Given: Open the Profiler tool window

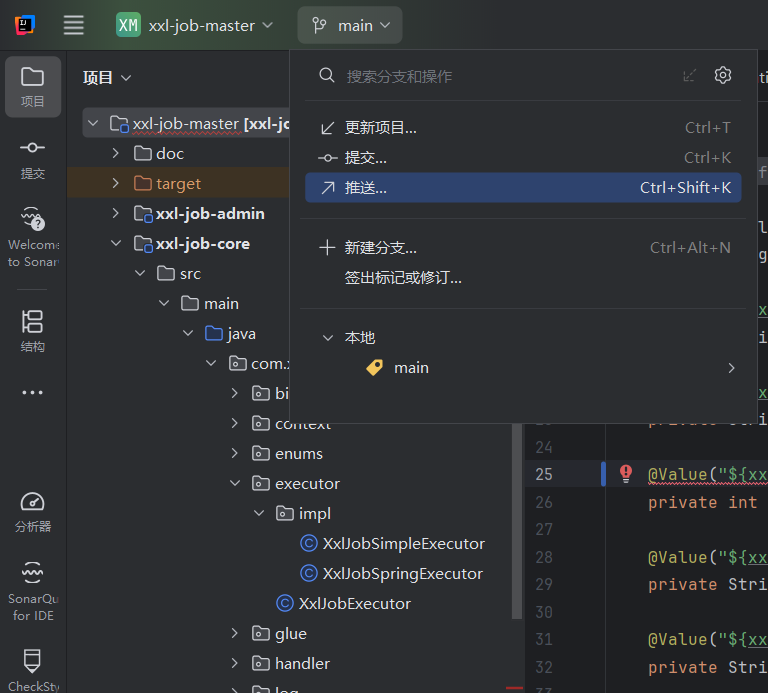Looking at the screenshot, I should coord(33,511).
